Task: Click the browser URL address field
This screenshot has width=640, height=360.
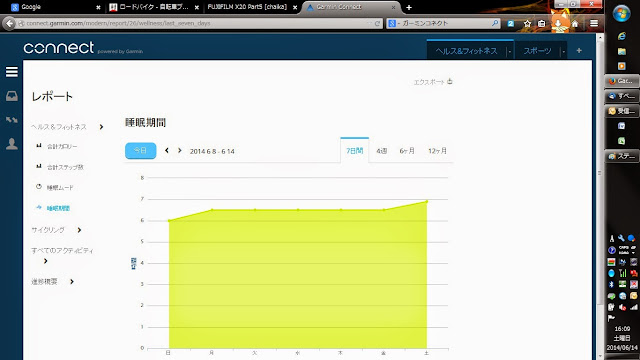Action: click(196, 23)
